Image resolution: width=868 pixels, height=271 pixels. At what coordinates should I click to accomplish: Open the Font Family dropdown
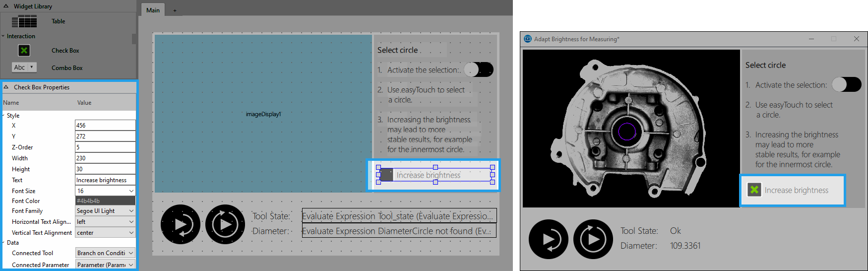[131, 211]
